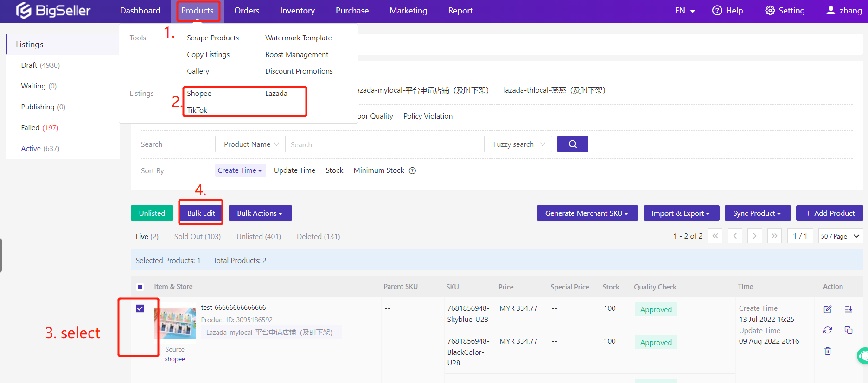This screenshot has width=868, height=383.
Task: Select Scrape Products from Tools menu
Action: coord(213,38)
